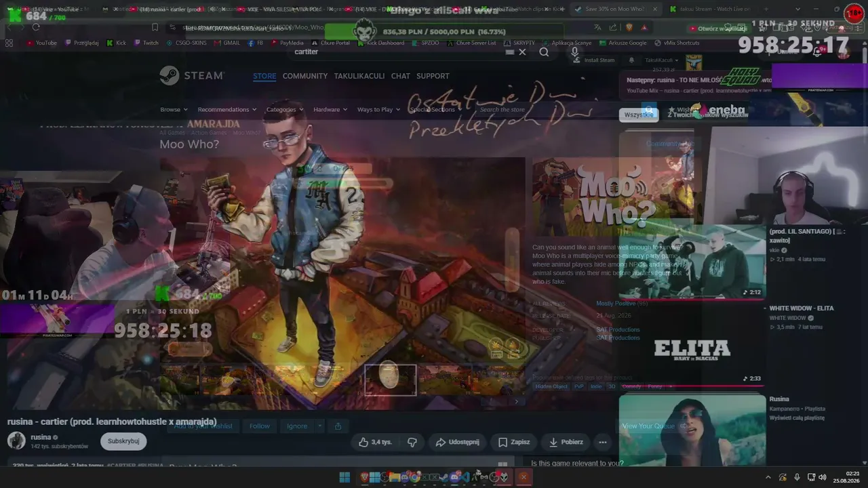The image size is (868, 488).
Task: Click the Steam logo in the header
Action: (192, 76)
